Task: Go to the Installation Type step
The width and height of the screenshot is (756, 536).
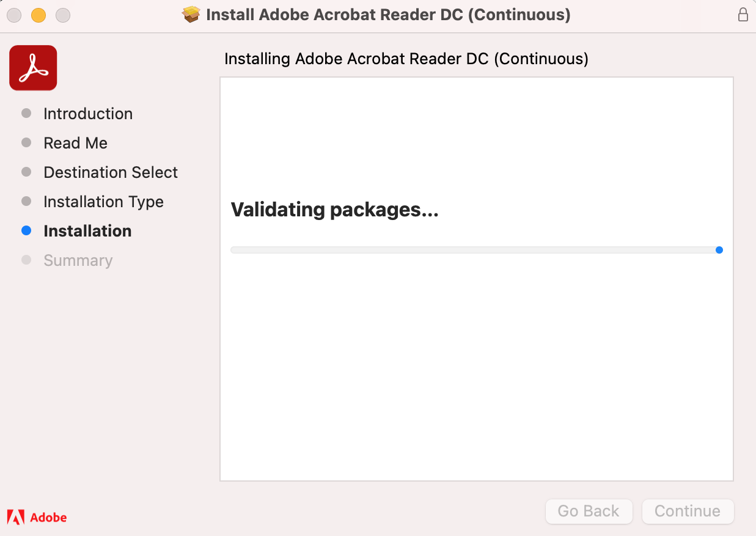Action: click(x=103, y=202)
